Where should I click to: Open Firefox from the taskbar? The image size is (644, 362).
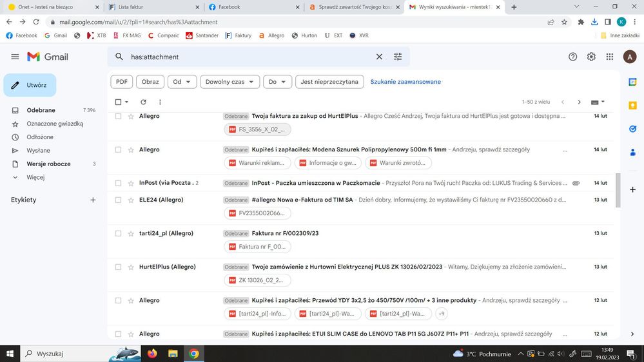pyautogui.click(x=152, y=354)
